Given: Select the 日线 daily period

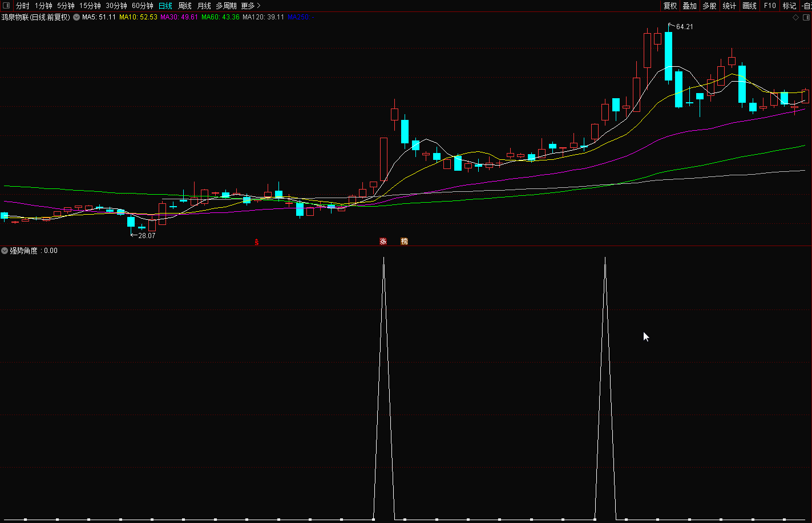Looking at the screenshot, I should [165, 6].
